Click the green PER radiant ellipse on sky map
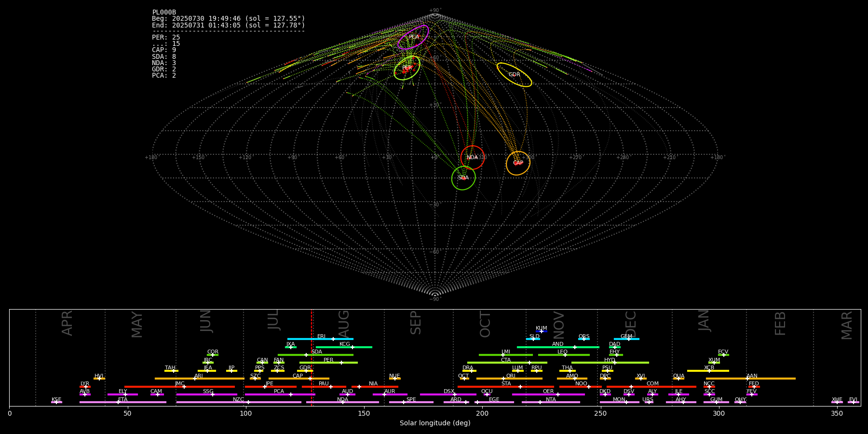The height and width of the screenshot is (434, 868). click(407, 68)
